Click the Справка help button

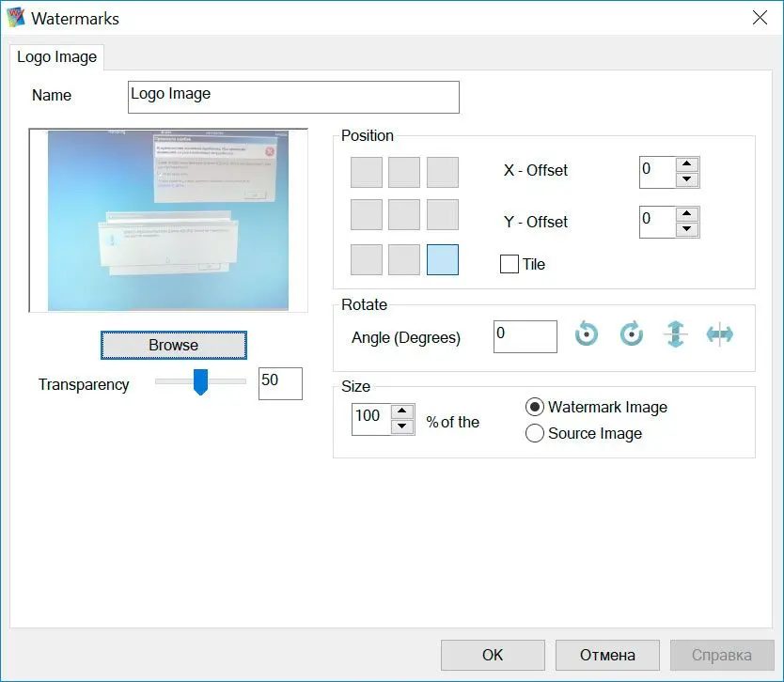(x=722, y=655)
